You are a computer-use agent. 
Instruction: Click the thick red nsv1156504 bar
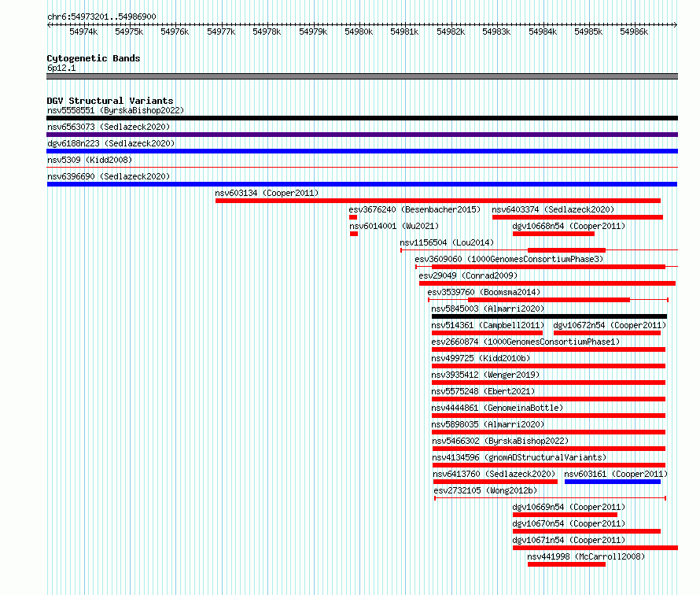pos(566,250)
